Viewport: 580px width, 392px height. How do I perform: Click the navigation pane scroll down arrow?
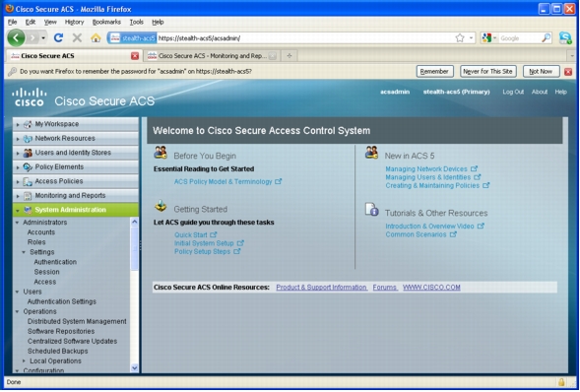[134, 367]
